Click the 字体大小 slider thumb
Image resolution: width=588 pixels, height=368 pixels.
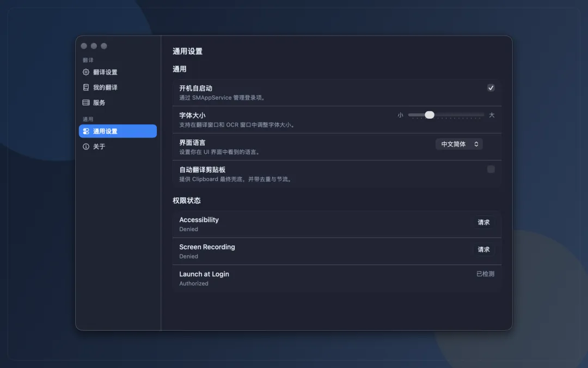[x=430, y=115]
